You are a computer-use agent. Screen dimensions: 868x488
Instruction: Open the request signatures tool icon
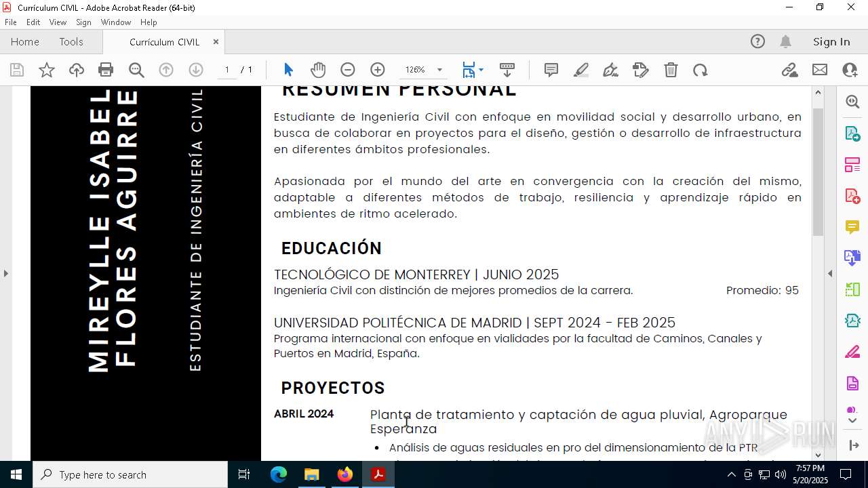coord(641,70)
